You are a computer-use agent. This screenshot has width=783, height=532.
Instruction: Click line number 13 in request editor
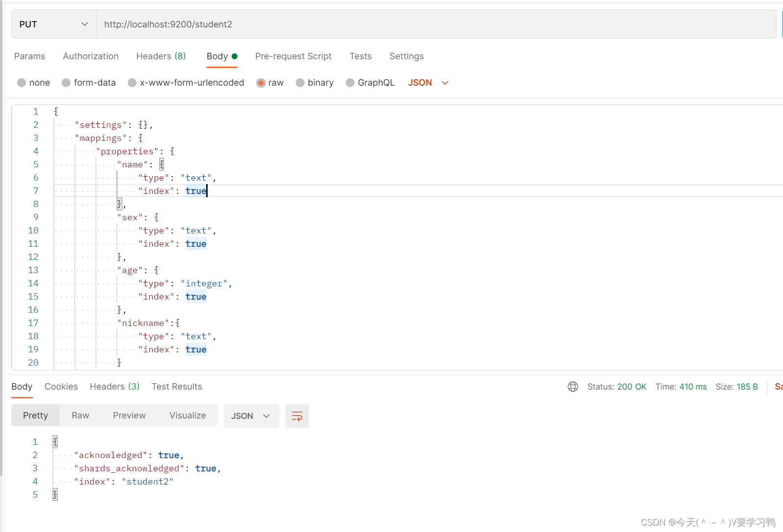[x=33, y=270]
